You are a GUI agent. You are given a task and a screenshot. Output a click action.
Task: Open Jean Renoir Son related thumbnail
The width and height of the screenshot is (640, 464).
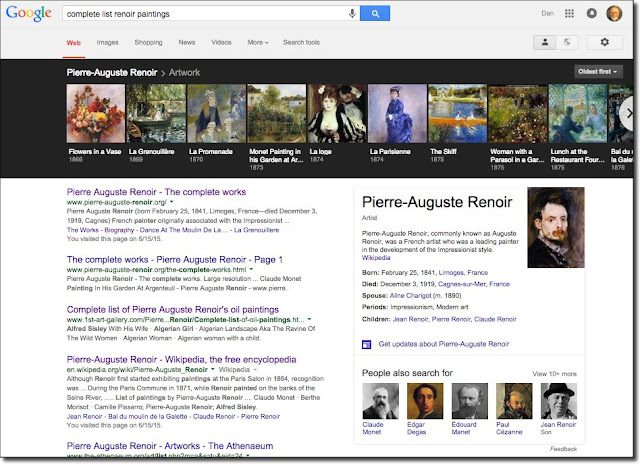pyautogui.click(x=559, y=401)
